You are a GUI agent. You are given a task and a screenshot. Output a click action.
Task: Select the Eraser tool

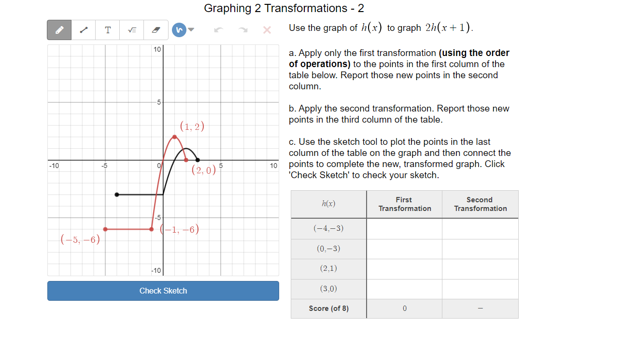point(156,29)
